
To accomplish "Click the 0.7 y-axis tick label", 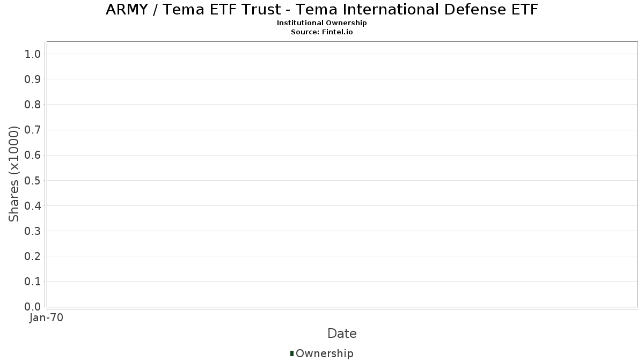I will (33, 130).
